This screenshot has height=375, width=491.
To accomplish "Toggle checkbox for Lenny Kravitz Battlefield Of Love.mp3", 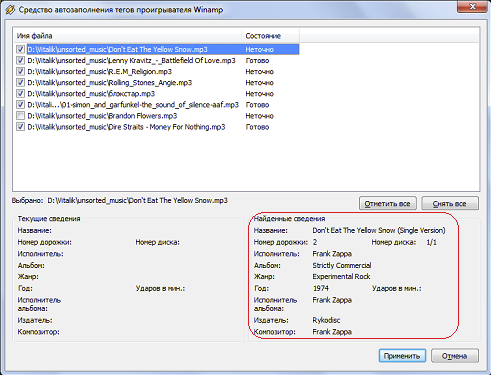I will tap(21, 60).
